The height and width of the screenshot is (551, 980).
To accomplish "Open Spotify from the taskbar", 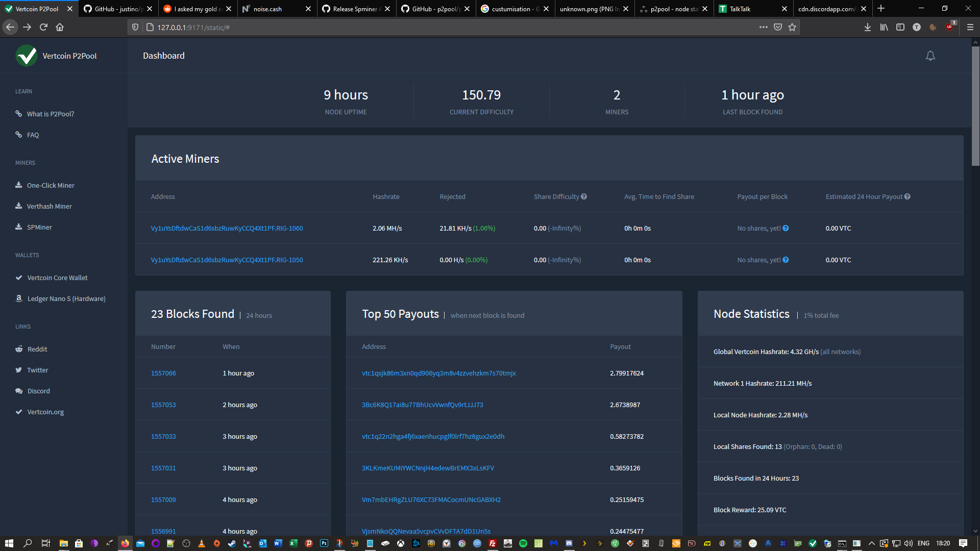I will (523, 543).
